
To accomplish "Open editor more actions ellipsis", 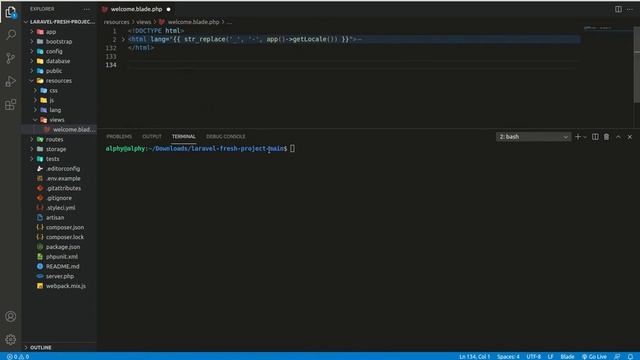I will [x=630, y=9].
